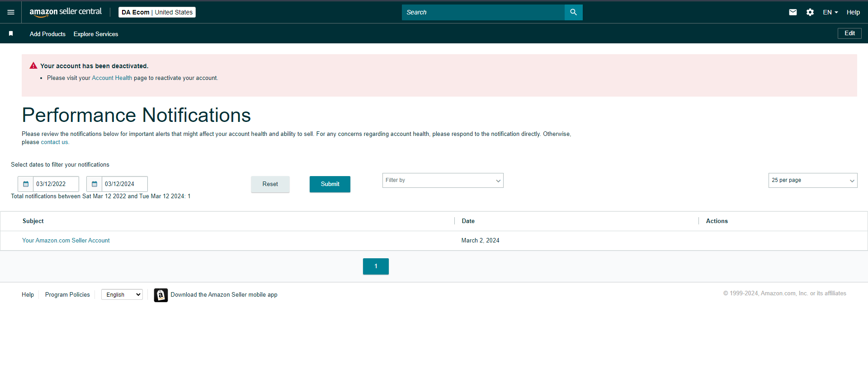Open Your Amazon.com Seller Account notification
The width and height of the screenshot is (868, 368).
coord(66,241)
